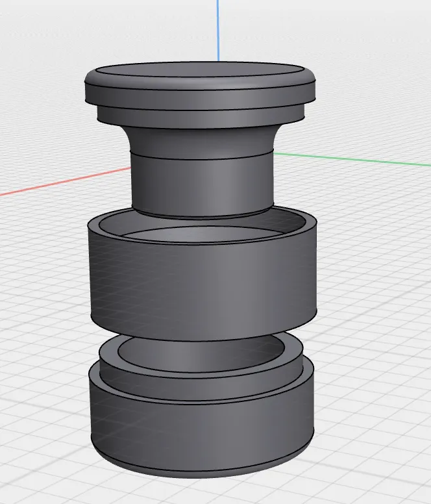Image resolution: width=431 pixels, height=504 pixels.
Task: Click the green axis line
Action: pos(352,159)
